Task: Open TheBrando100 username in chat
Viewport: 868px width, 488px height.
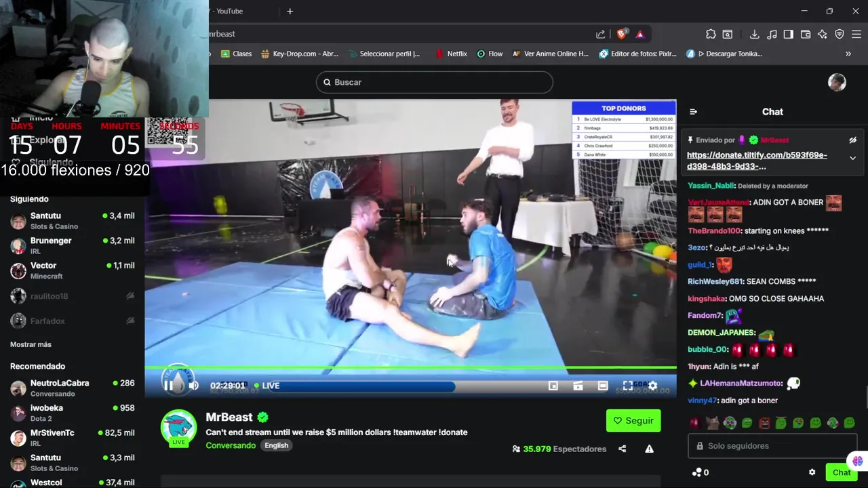Action: 714,230
